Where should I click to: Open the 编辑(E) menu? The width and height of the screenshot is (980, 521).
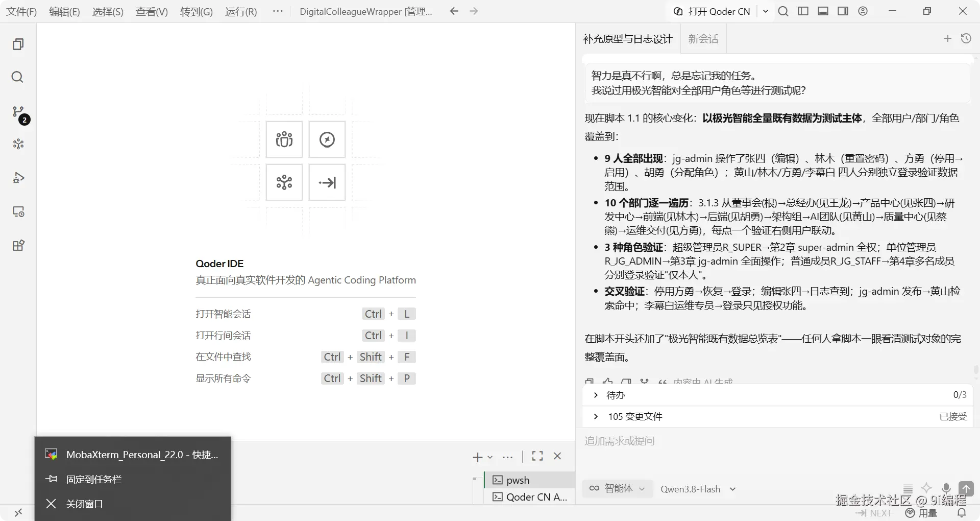[64, 11]
